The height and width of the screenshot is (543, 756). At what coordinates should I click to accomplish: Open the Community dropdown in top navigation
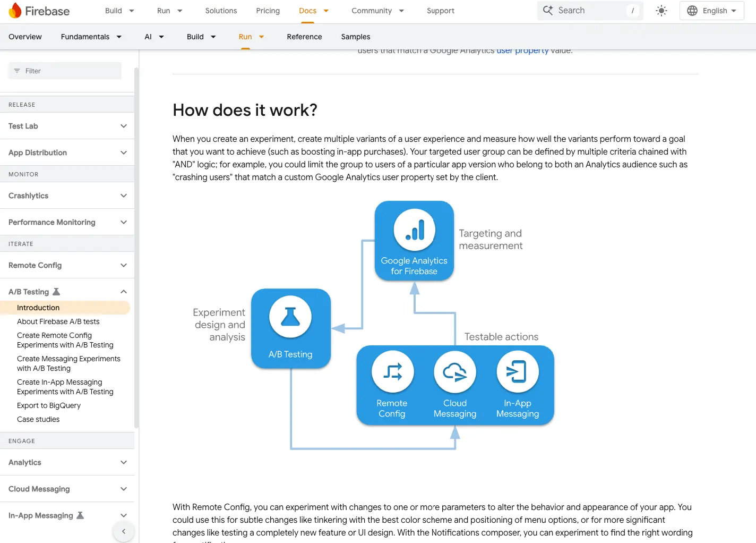coord(377,11)
